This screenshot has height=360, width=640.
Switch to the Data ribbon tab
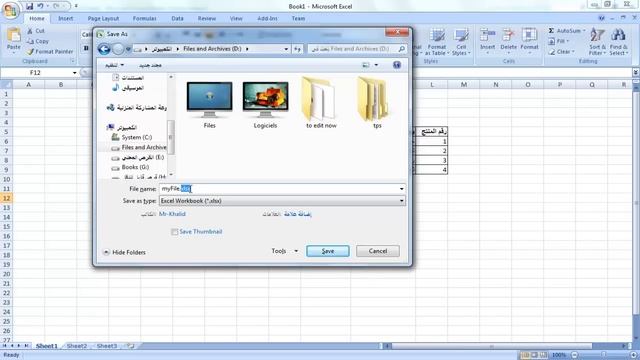[177, 18]
